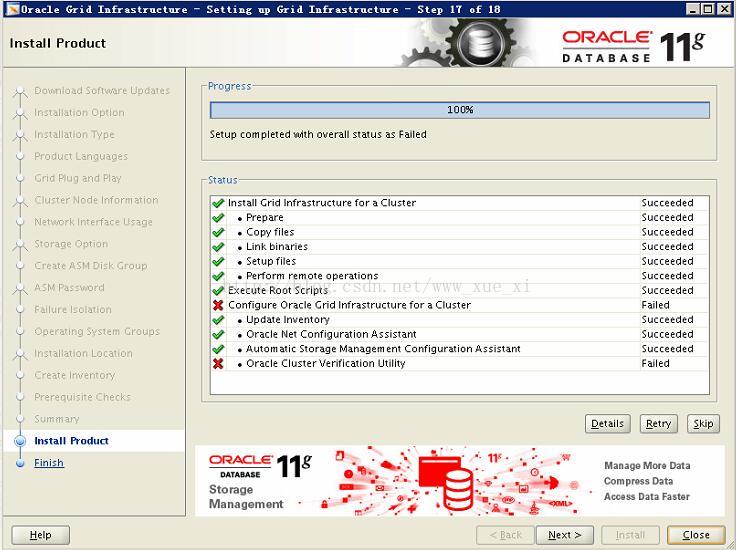Click Grid Plug and Play step

click(78, 178)
